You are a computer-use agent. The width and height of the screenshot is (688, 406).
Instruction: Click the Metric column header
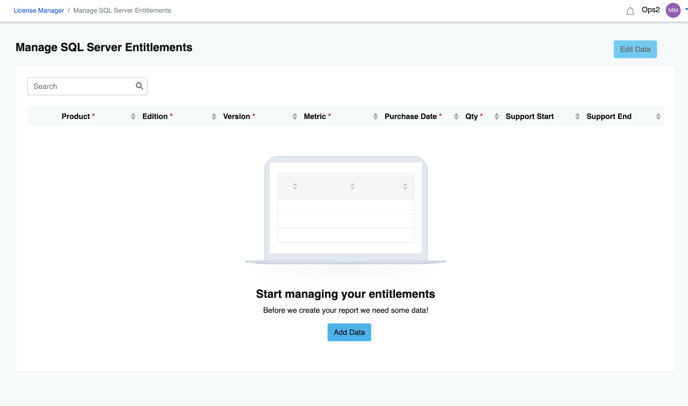point(317,116)
